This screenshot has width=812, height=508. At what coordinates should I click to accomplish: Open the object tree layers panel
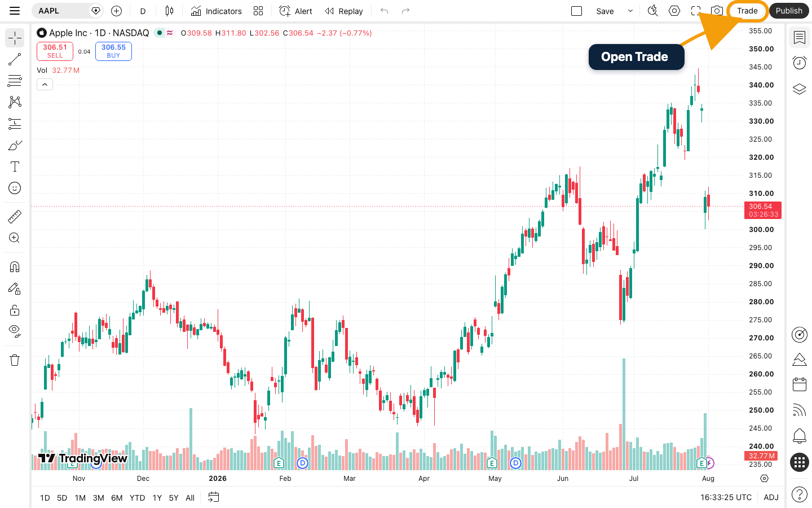(799, 89)
